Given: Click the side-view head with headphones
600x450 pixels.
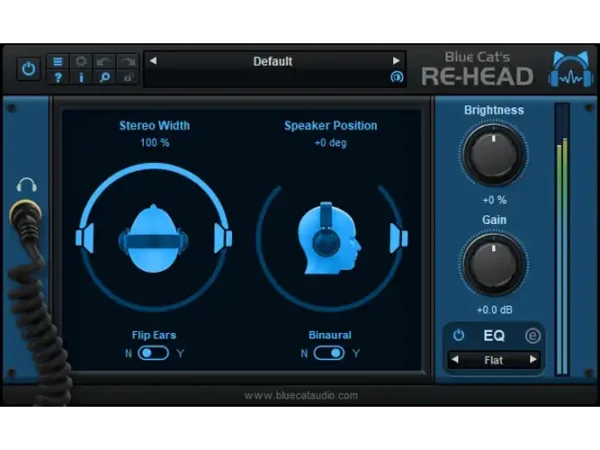Looking at the screenshot, I should (x=329, y=238).
